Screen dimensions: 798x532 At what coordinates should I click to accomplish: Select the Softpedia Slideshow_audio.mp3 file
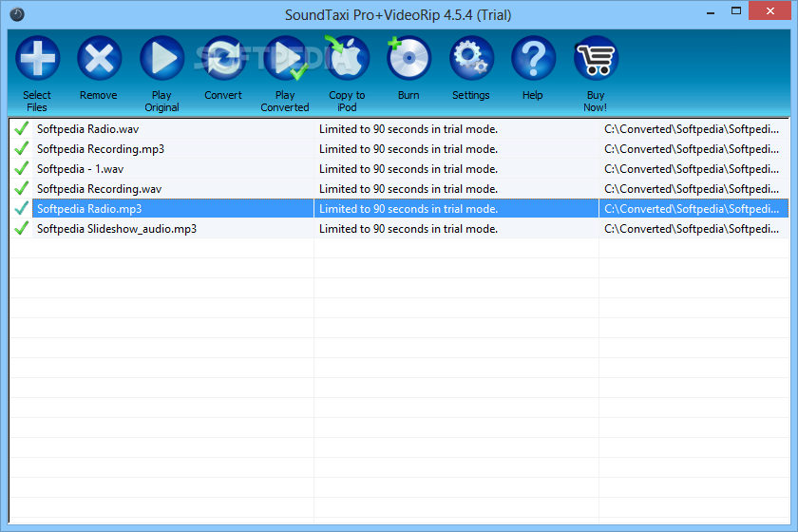[x=117, y=229]
